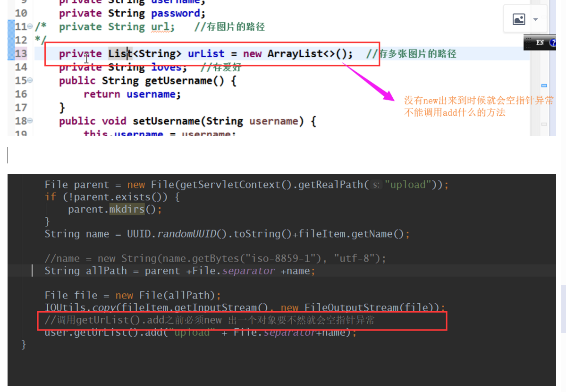Click the picture icon on the floating toolbar

coord(519,19)
